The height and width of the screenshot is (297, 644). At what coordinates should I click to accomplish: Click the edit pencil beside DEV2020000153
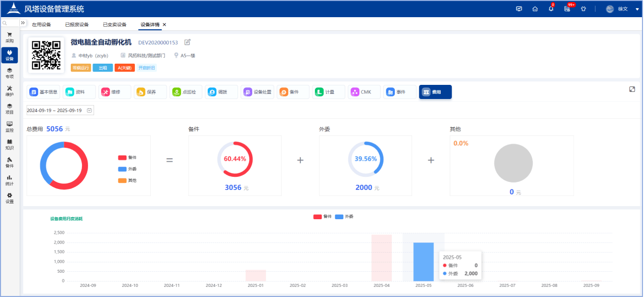pos(188,42)
